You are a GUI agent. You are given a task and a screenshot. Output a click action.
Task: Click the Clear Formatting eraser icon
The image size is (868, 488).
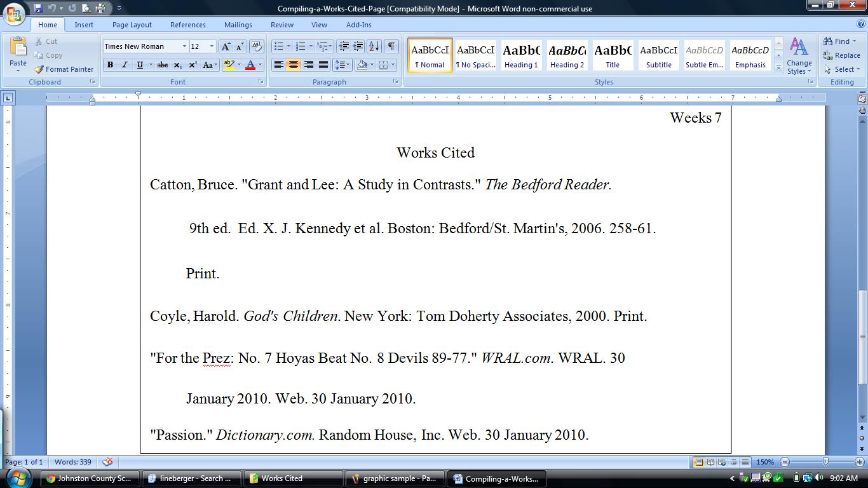[x=257, y=46]
